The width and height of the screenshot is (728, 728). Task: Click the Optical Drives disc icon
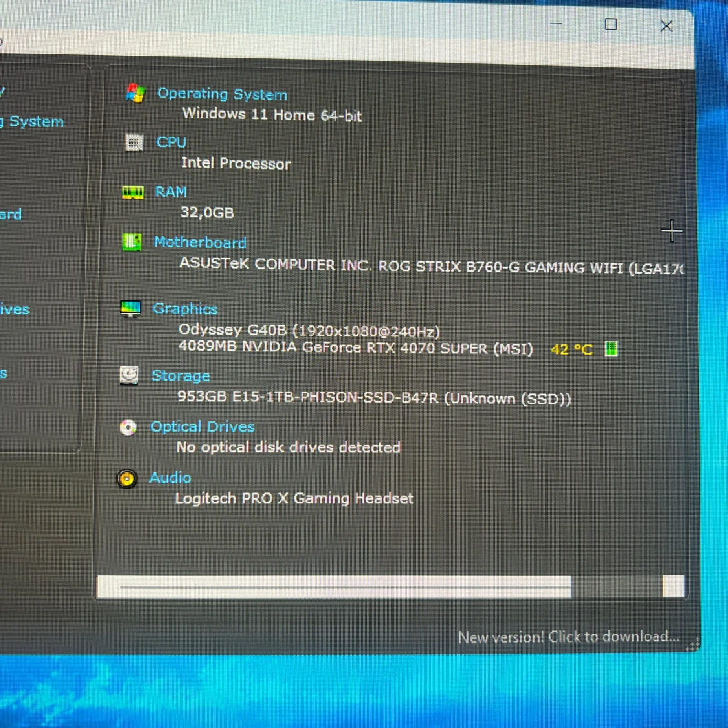click(x=128, y=427)
